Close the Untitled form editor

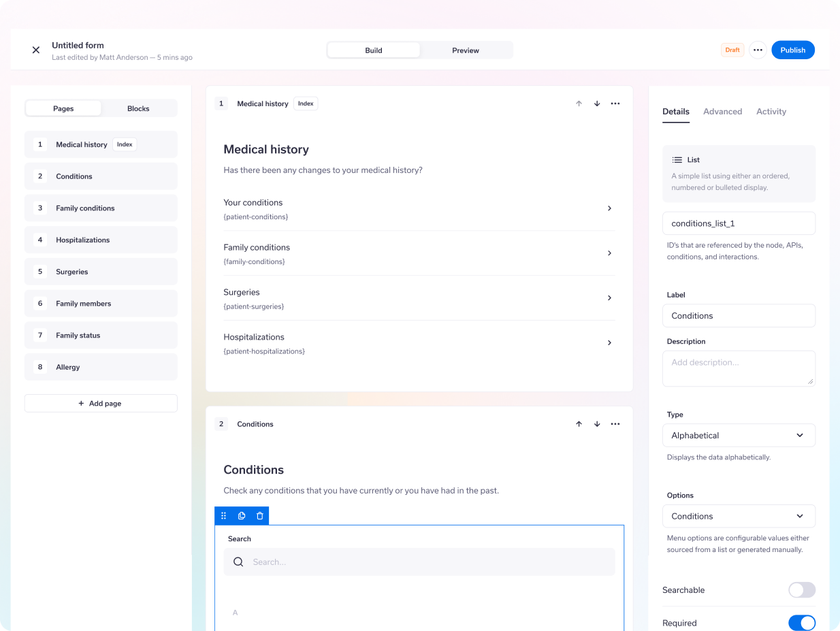point(36,50)
